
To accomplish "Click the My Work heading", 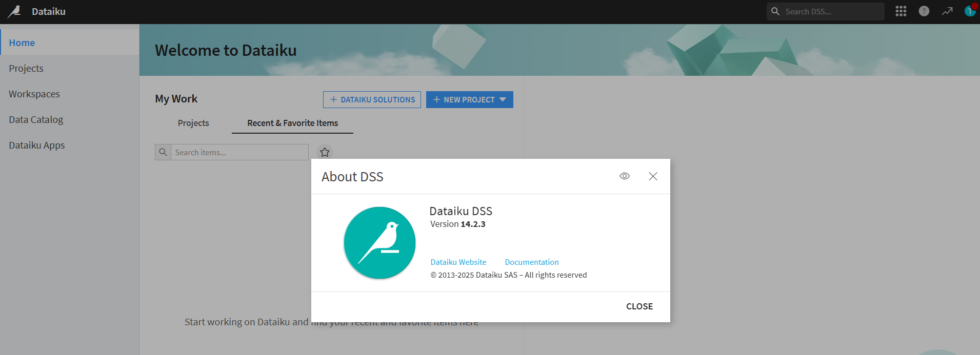I will tap(176, 99).
